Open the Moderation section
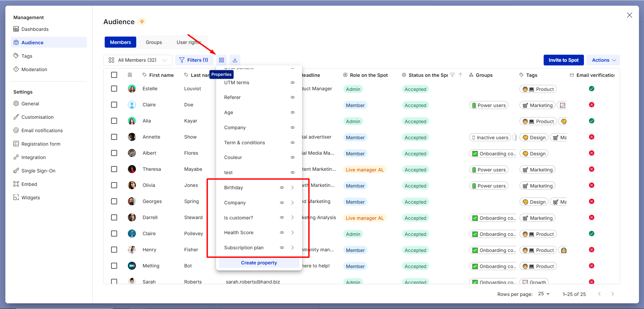The image size is (644, 309). pos(34,69)
